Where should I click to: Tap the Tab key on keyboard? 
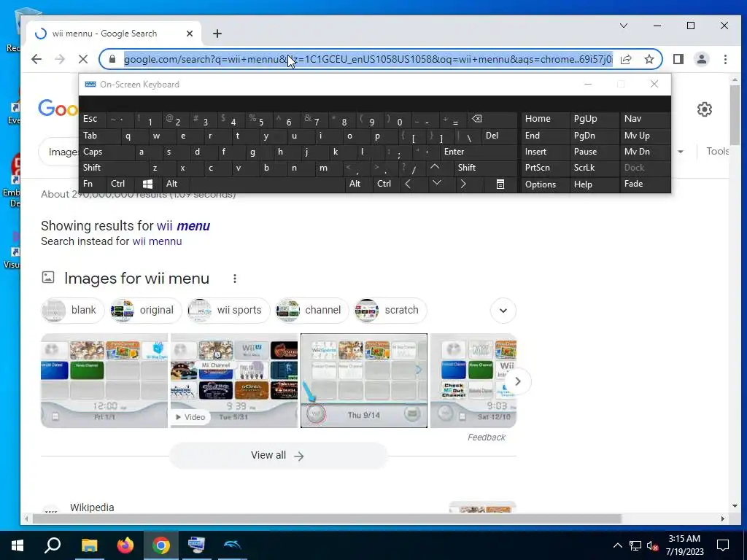point(99,136)
